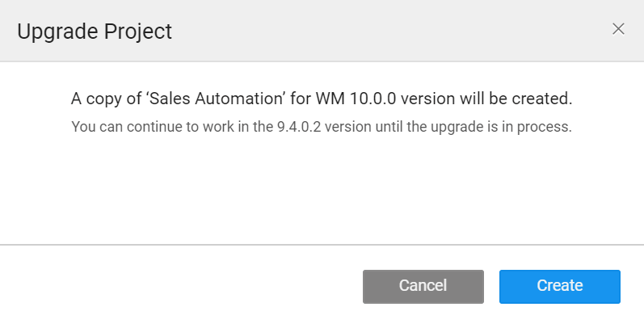Click the empty footer left of Cancel
This screenshot has height=328, width=644.
click(178, 286)
